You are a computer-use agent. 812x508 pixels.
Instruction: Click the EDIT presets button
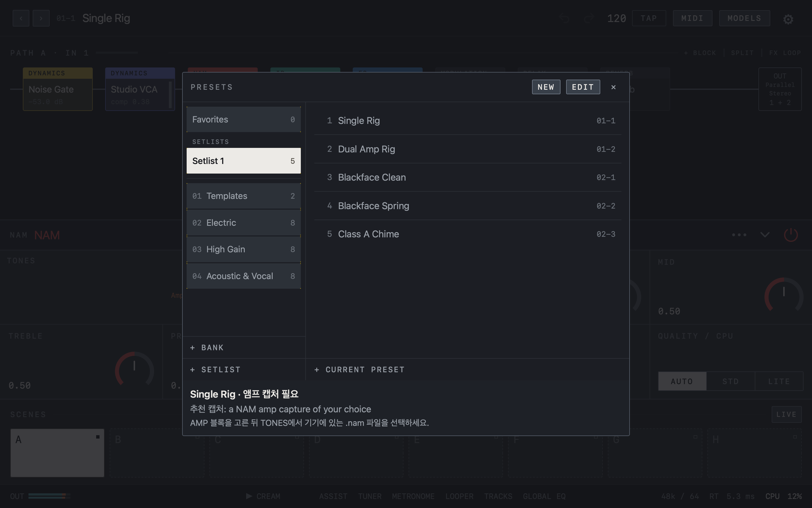point(583,87)
